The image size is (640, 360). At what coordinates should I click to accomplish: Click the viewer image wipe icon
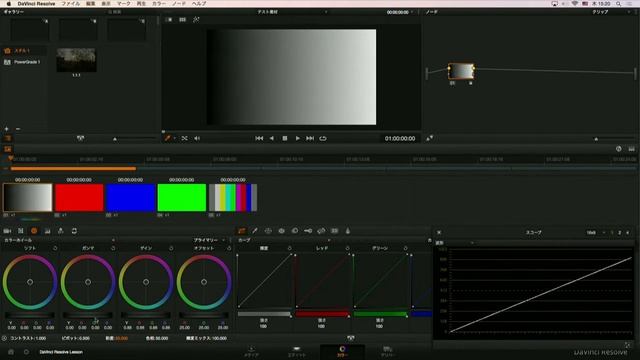(169, 20)
